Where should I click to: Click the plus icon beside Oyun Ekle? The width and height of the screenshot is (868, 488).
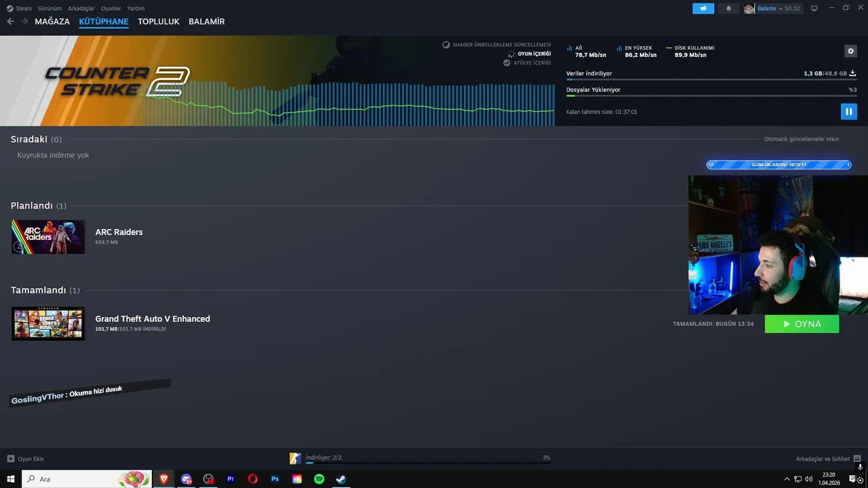point(10,459)
